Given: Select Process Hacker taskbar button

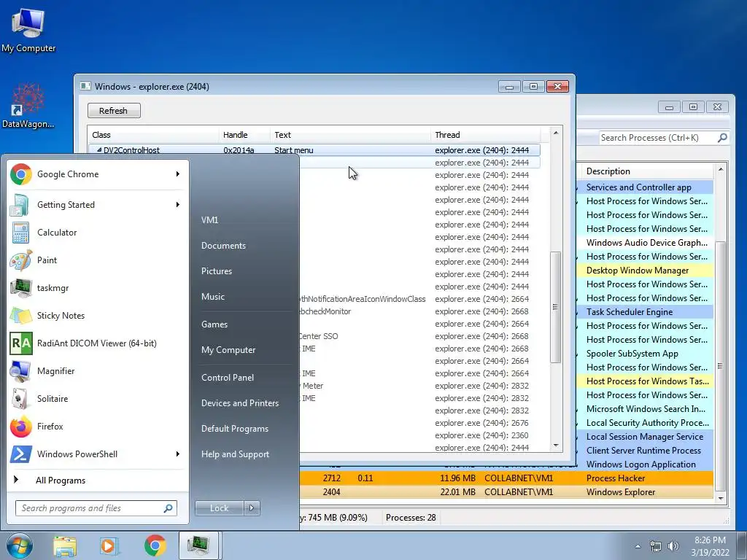Looking at the screenshot, I should [198, 545].
